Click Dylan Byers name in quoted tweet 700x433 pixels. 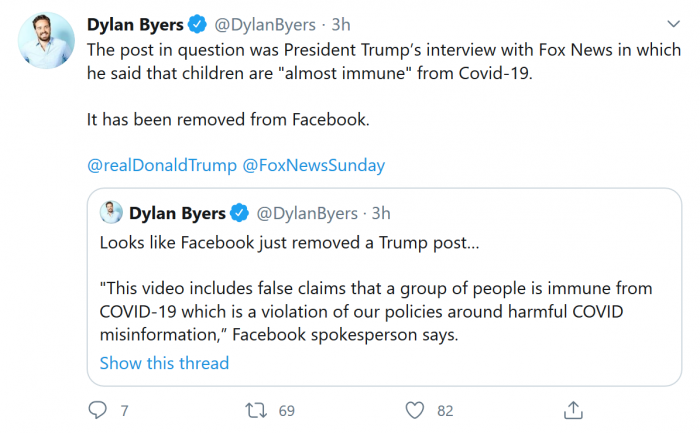177,213
